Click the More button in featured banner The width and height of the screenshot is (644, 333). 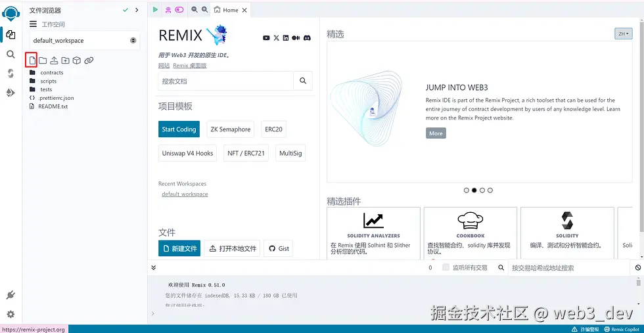(436, 133)
